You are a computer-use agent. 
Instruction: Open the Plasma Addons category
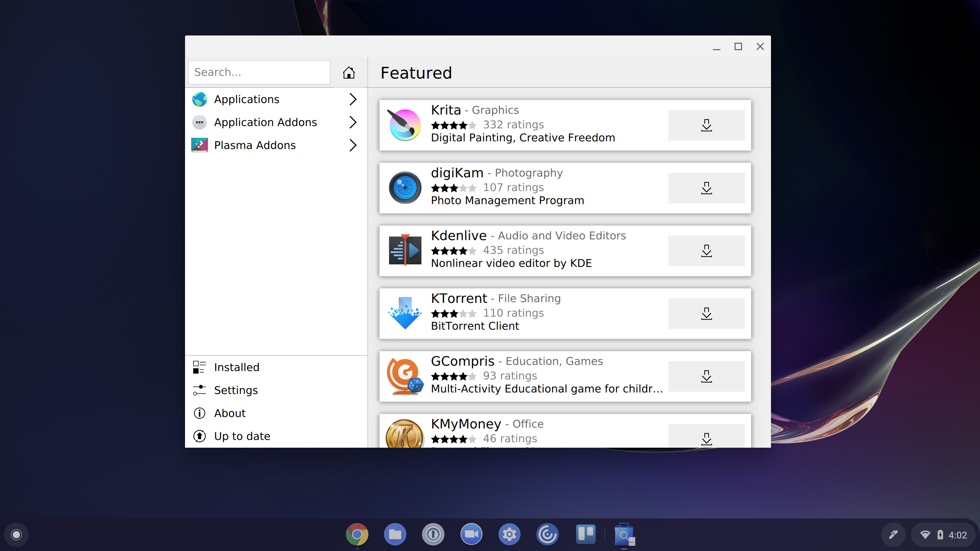[276, 145]
